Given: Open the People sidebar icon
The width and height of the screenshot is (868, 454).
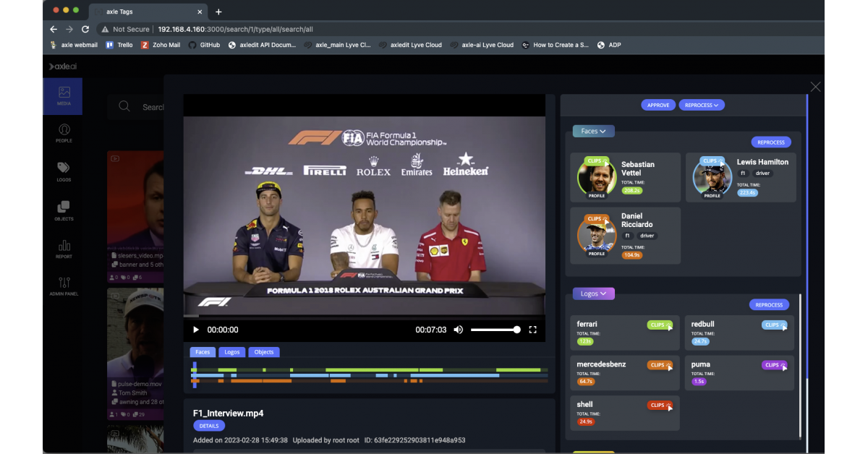Looking at the screenshot, I should [x=64, y=133].
